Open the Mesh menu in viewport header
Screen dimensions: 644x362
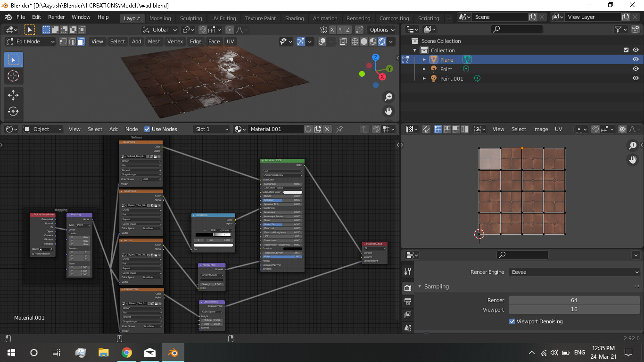click(x=154, y=41)
